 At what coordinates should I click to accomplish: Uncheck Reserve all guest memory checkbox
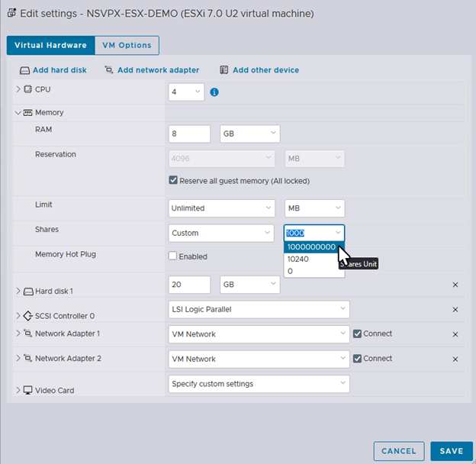coord(173,181)
